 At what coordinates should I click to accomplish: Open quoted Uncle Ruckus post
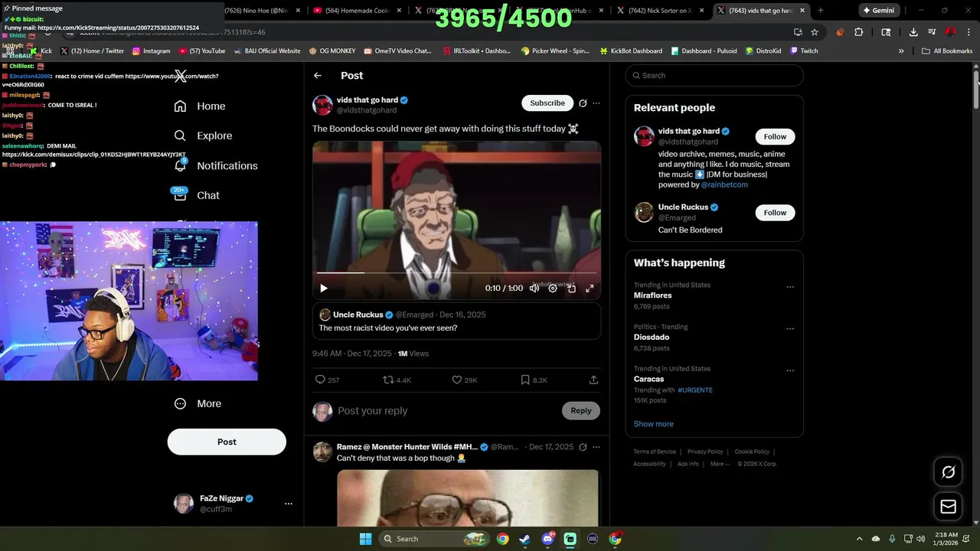point(456,321)
